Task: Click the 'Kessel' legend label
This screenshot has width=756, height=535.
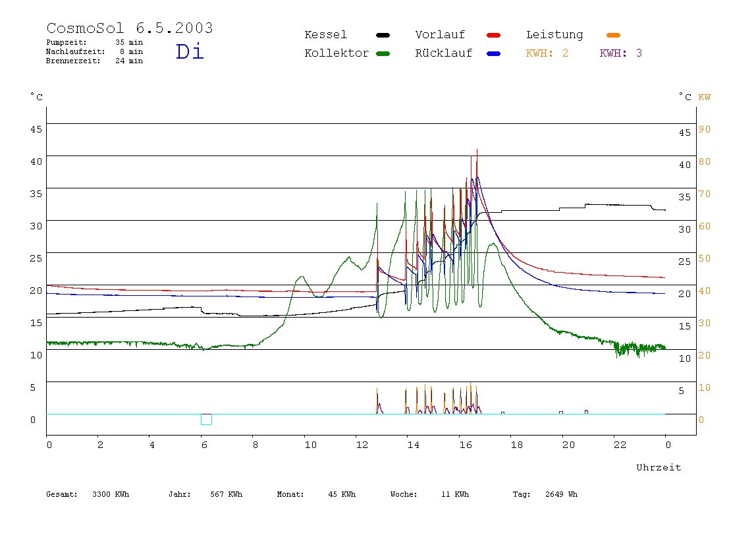Action: pos(325,35)
